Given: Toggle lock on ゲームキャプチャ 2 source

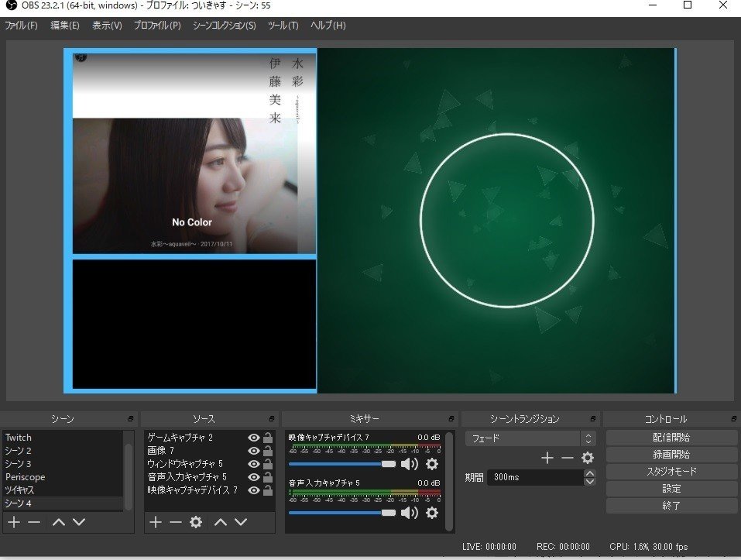Looking at the screenshot, I should (x=267, y=438).
